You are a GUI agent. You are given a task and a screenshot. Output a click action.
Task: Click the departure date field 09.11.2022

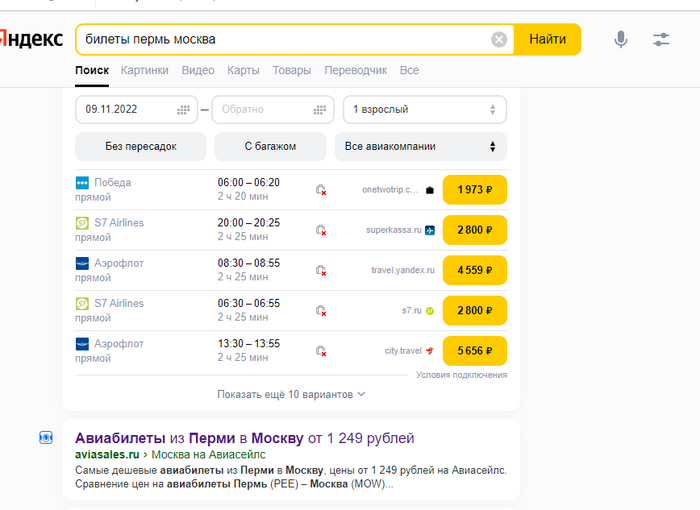pyautogui.click(x=137, y=109)
